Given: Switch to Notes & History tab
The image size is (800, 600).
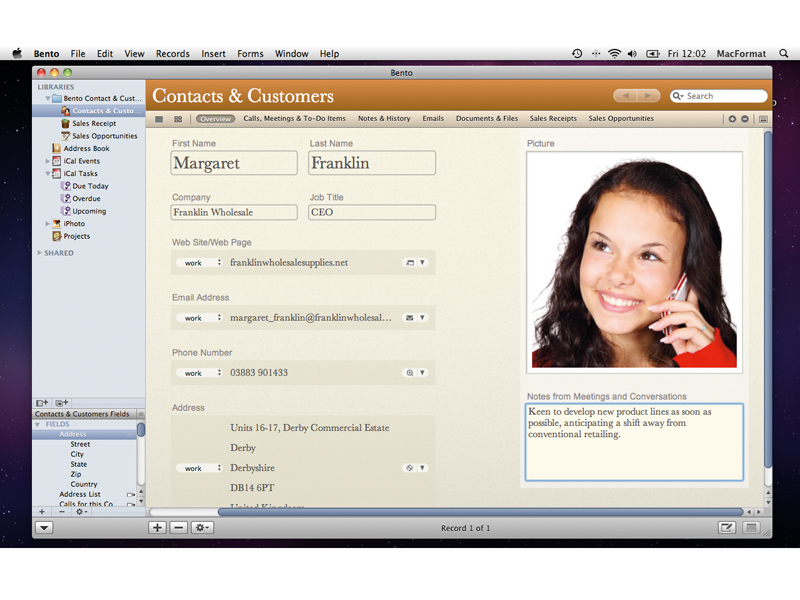Looking at the screenshot, I should click(x=384, y=118).
